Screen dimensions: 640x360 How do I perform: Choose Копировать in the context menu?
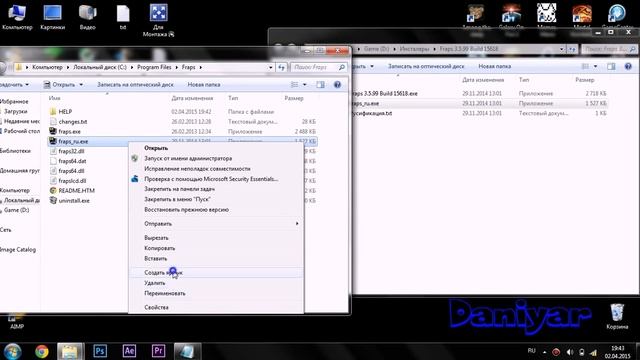pos(216,248)
